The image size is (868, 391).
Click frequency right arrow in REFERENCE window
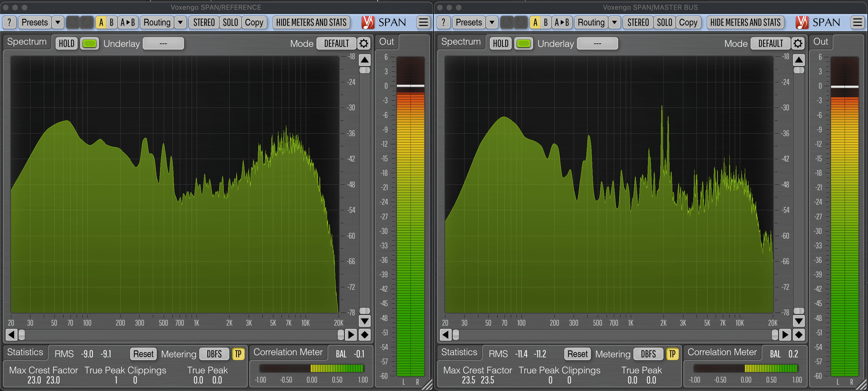tap(351, 335)
